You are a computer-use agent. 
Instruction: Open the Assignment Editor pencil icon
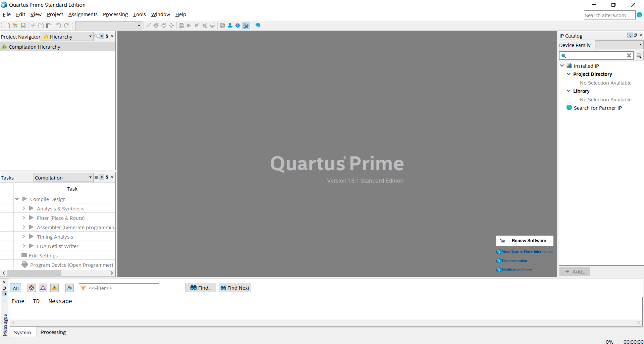[148, 26]
